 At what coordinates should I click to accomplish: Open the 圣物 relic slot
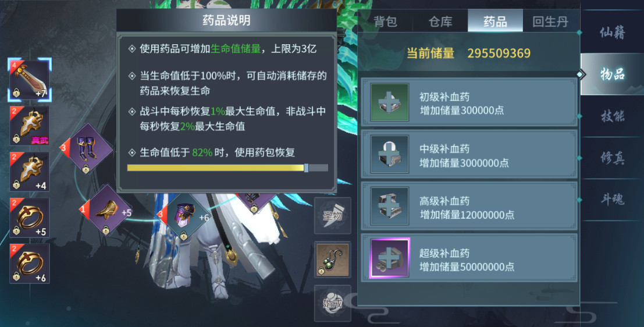click(333, 216)
